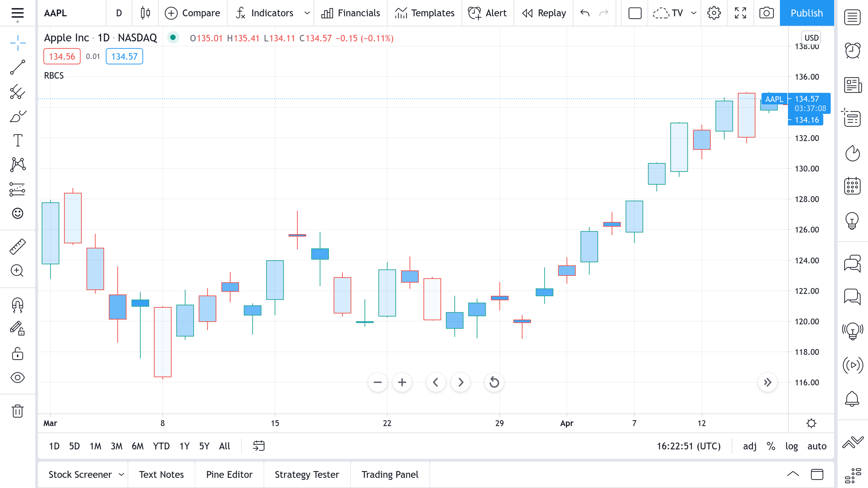The image size is (868, 488).
Task: Select the brush drawing tool
Action: [18, 116]
